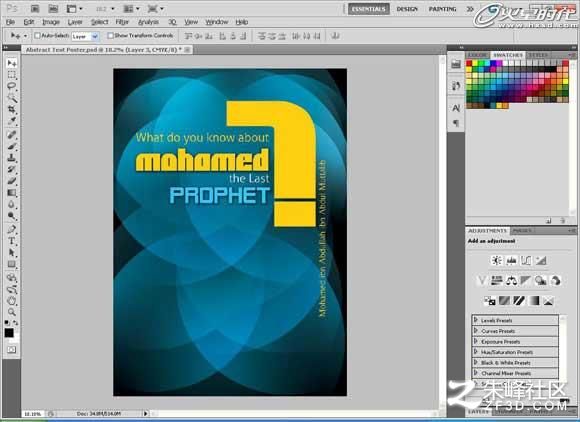This screenshot has width=580, height=422.
Task: Click the Essentials workspace button
Action: tap(368, 9)
